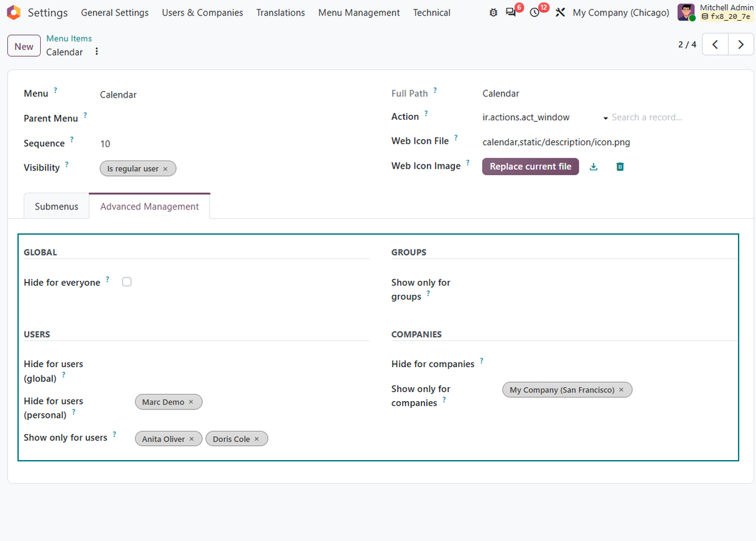756x541 pixels.
Task: Click the wrench tools icon
Action: [x=560, y=13]
